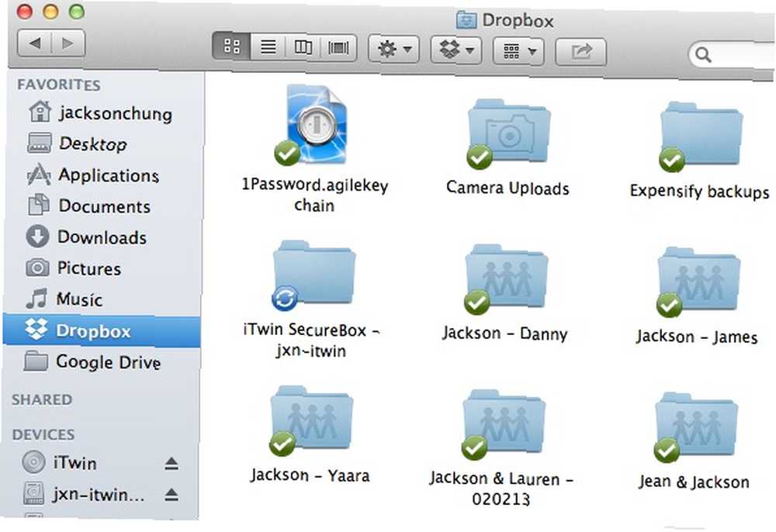Viewport: 776px width, 532px height.
Task: Click the Dropbox folder icon in title bar
Action: [x=466, y=20]
